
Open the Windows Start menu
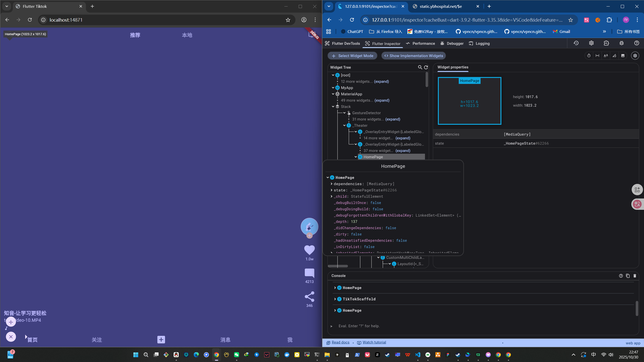[x=136, y=355]
